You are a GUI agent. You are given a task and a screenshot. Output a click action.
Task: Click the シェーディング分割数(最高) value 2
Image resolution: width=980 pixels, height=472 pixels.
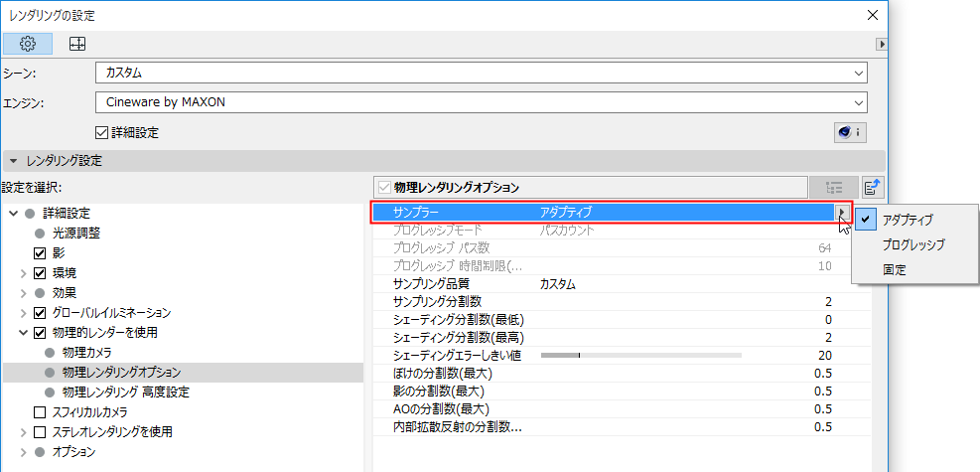(x=828, y=338)
